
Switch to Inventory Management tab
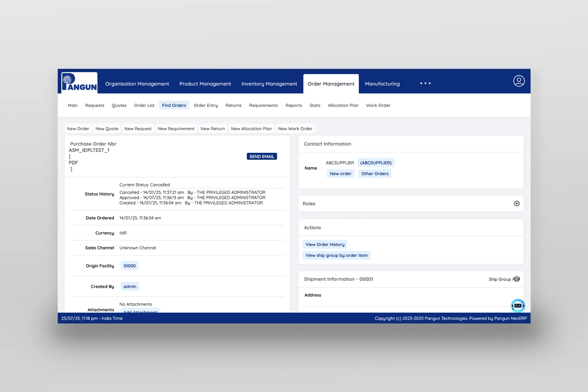(x=269, y=84)
